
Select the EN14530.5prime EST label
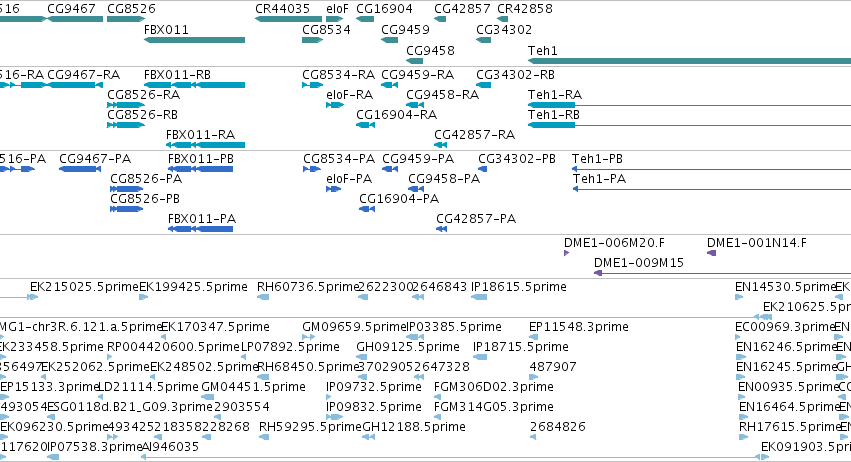point(785,287)
